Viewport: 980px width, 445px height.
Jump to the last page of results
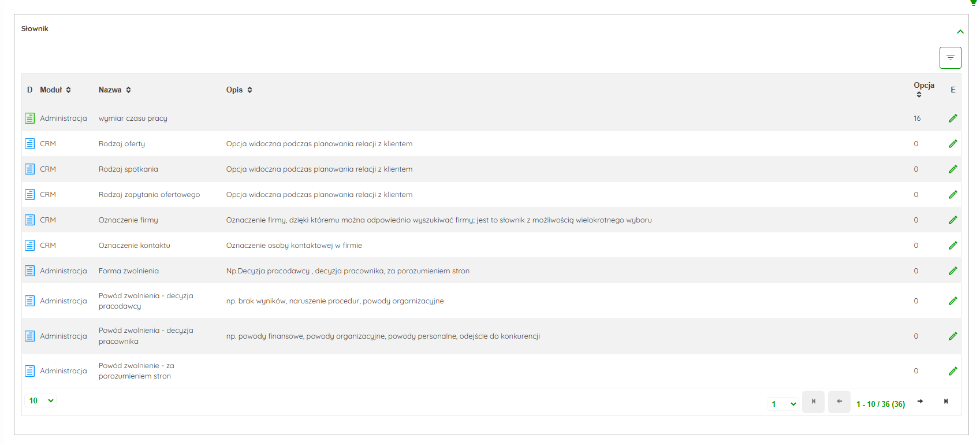coord(946,402)
